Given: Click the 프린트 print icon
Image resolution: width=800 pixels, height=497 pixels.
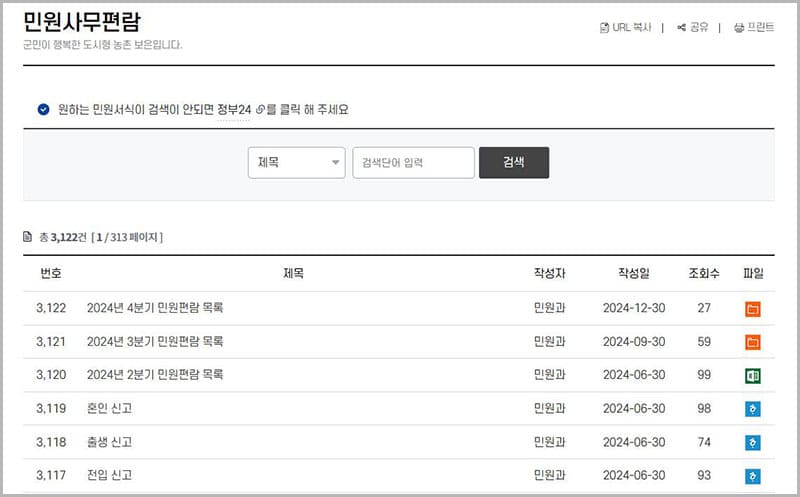Looking at the screenshot, I should [739, 28].
